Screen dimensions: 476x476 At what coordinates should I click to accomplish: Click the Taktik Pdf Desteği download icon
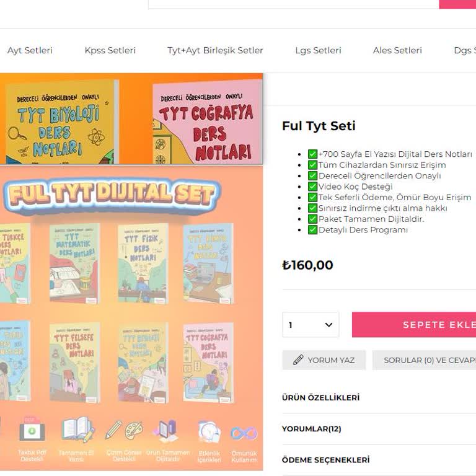[x=32, y=430]
